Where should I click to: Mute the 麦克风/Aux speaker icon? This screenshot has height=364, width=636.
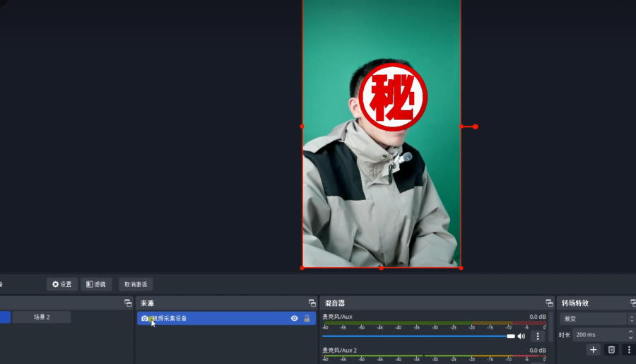pyautogui.click(x=522, y=336)
